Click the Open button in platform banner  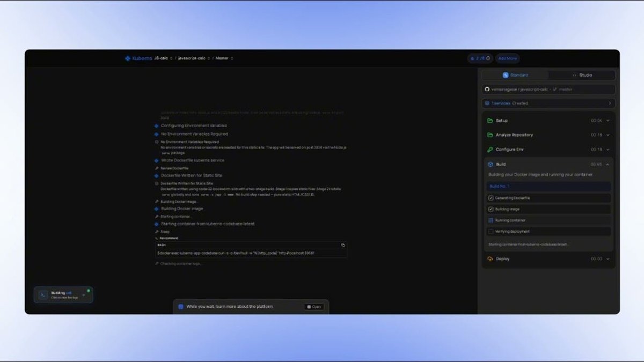[314, 307]
